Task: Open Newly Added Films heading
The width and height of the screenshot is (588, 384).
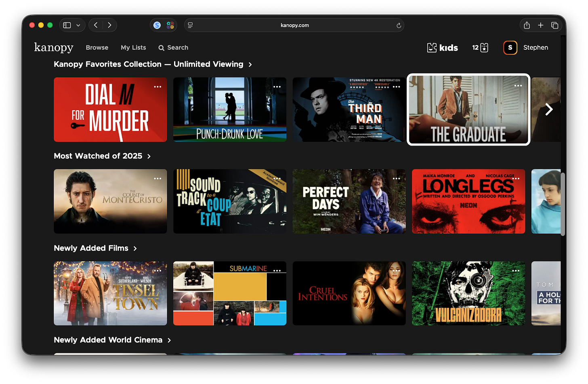Action: click(x=91, y=248)
